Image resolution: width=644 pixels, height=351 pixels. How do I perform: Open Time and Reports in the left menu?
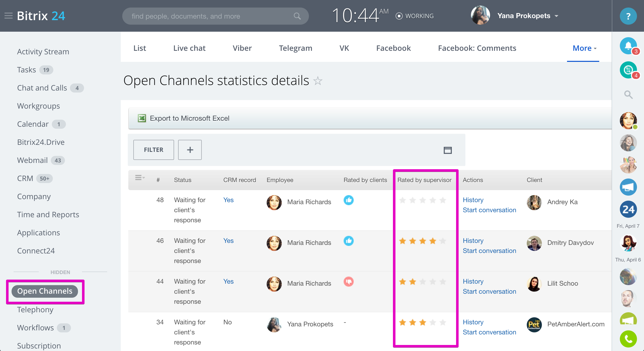pos(48,214)
